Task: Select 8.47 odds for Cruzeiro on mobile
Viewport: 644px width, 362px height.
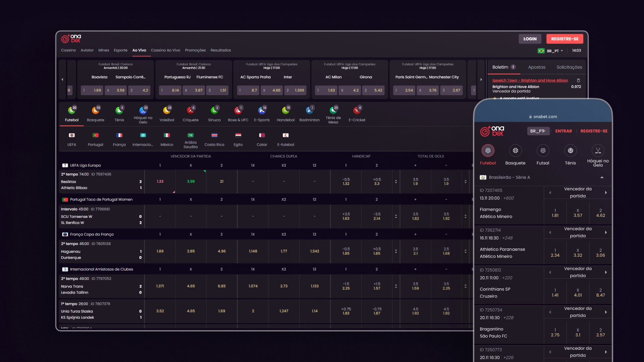Action: [x=600, y=293]
